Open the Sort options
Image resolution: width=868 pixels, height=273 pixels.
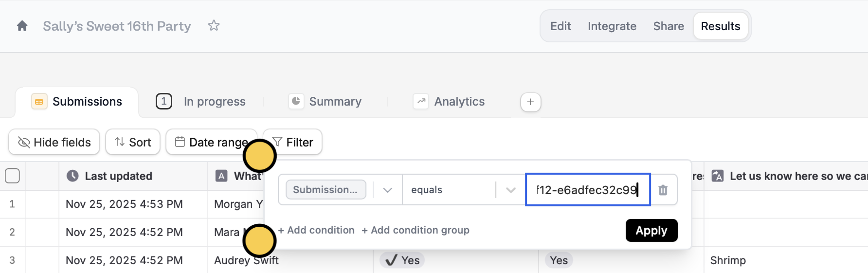coord(133,142)
